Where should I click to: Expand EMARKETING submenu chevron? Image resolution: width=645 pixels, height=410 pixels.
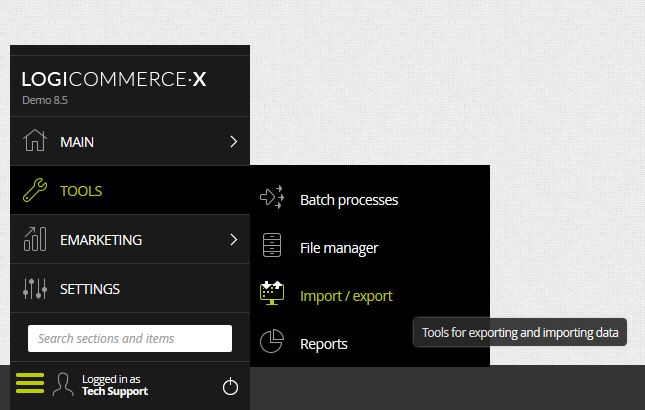pos(234,239)
